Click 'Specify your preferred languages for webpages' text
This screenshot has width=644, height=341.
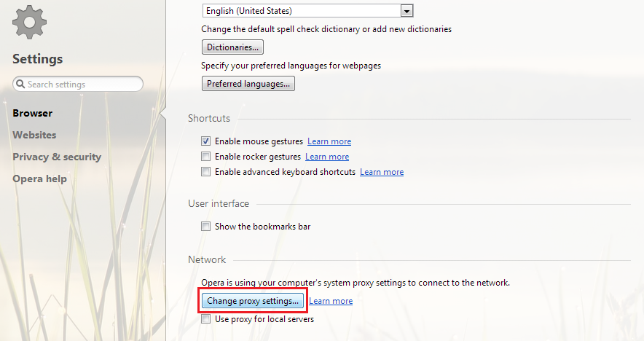pos(291,66)
